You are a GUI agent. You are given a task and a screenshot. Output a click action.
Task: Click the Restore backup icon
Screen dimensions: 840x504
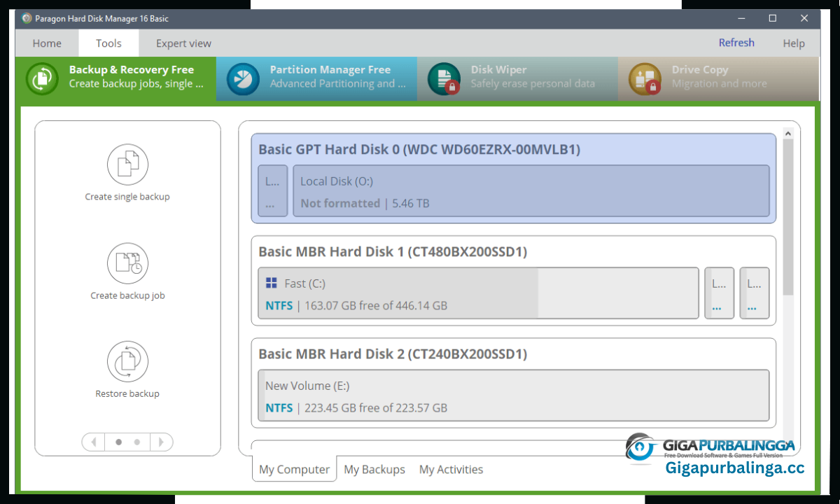[x=127, y=362]
